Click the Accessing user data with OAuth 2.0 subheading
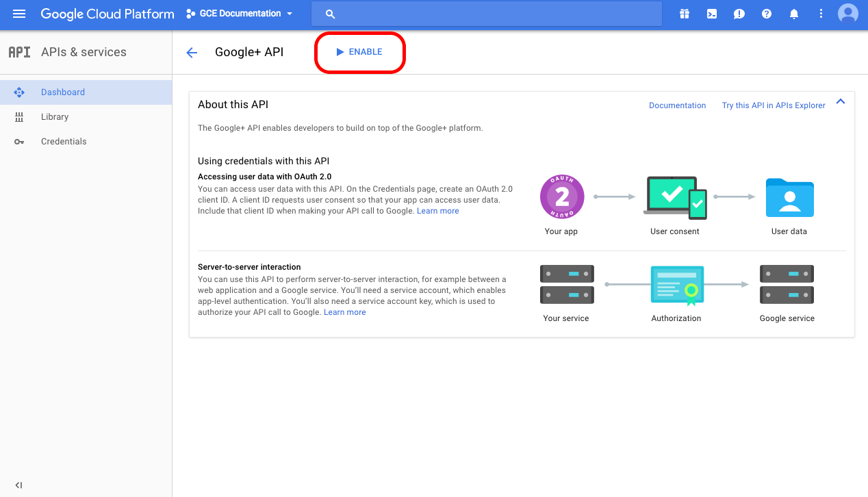The height and width of the screenshot is (497, 868). 264,177
